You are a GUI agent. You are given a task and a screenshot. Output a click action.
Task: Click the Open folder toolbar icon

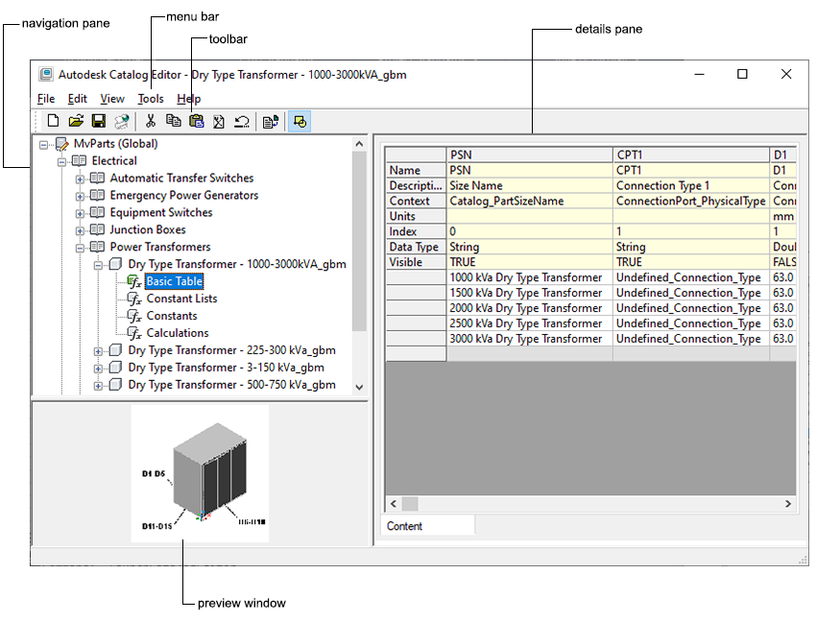[x=76, y=121]
